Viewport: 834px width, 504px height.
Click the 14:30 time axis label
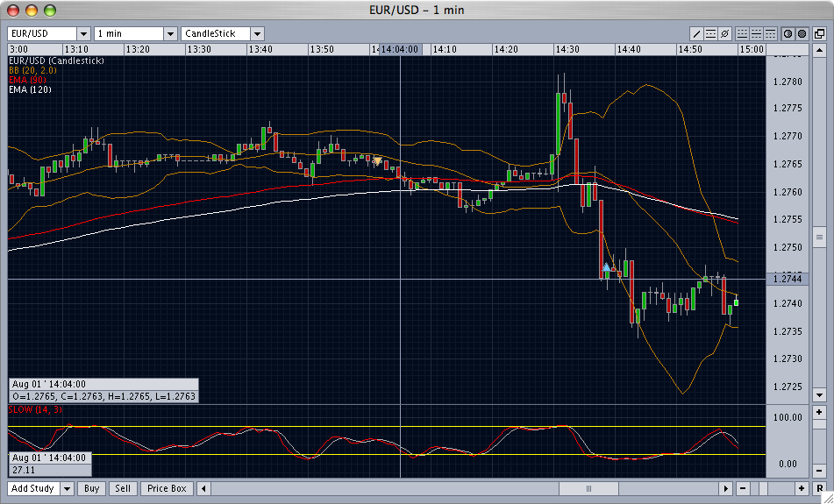click(x=567, y=49)
